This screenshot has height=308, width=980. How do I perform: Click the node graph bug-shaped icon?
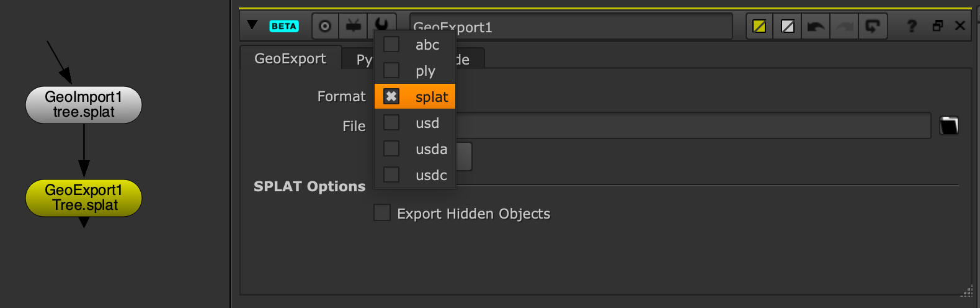(x=354, y=26)
